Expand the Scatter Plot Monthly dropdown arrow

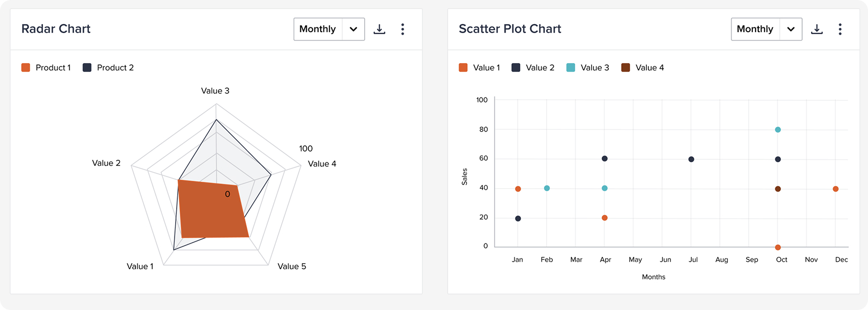click(x=791, y=29)
